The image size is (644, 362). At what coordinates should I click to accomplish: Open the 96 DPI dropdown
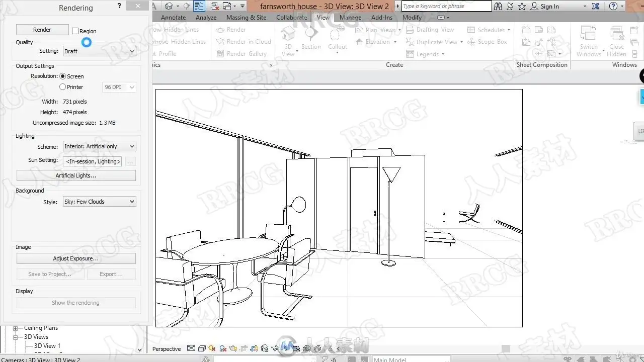tap(119, 87)
